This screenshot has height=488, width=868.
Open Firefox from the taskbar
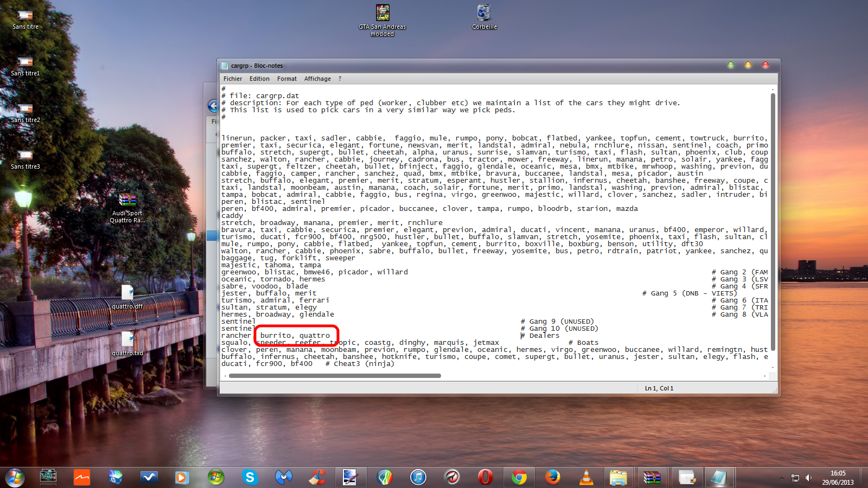click(x=552, y=477)
